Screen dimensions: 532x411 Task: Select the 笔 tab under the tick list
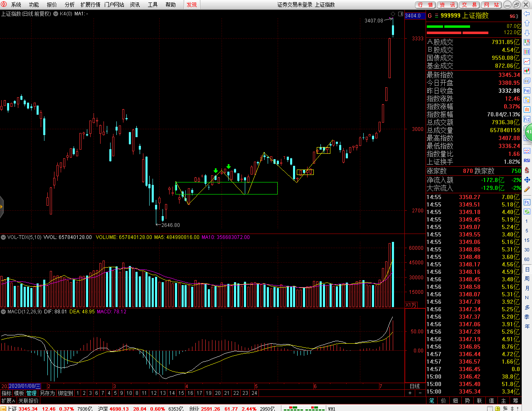(x=432, y=401)
